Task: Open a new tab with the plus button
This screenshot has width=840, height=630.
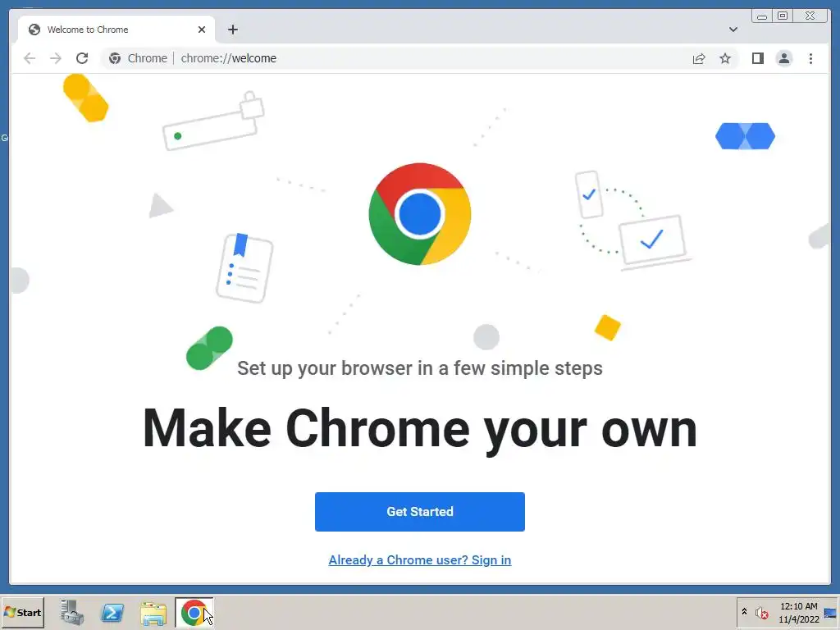Action: [x=232, y=30]
